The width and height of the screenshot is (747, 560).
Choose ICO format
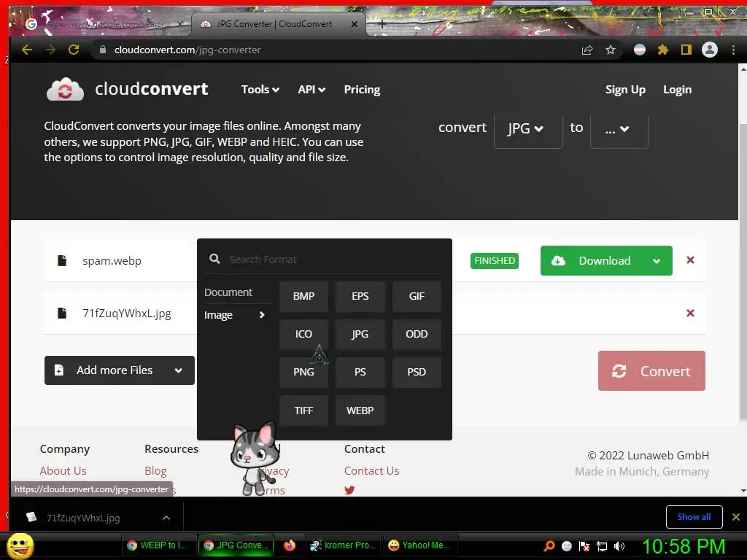tap(303, 334)
